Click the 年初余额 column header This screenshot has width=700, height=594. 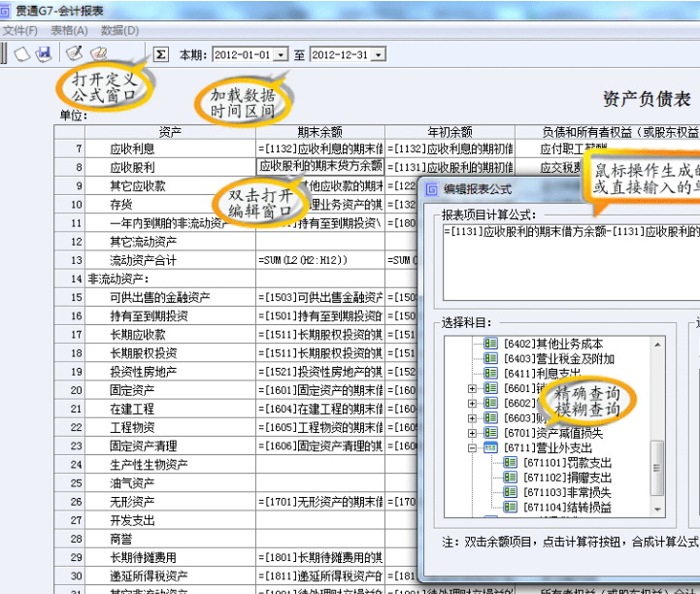coord(450,132)
